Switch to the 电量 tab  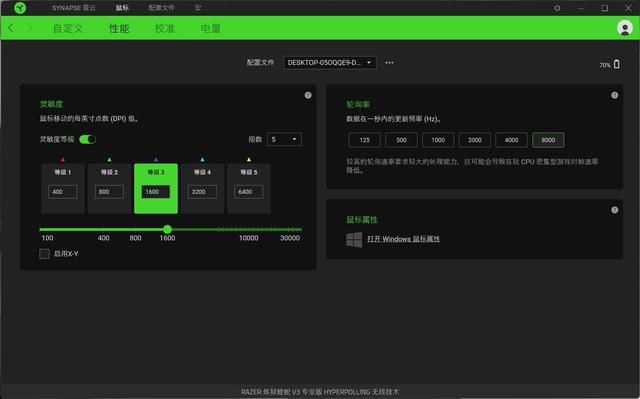click(211, 28)
